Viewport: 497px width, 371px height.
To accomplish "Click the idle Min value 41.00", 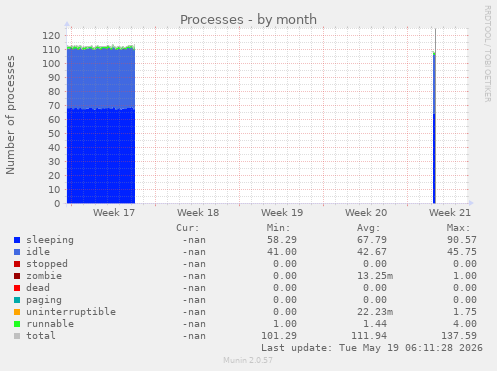I will coord(282,252).
